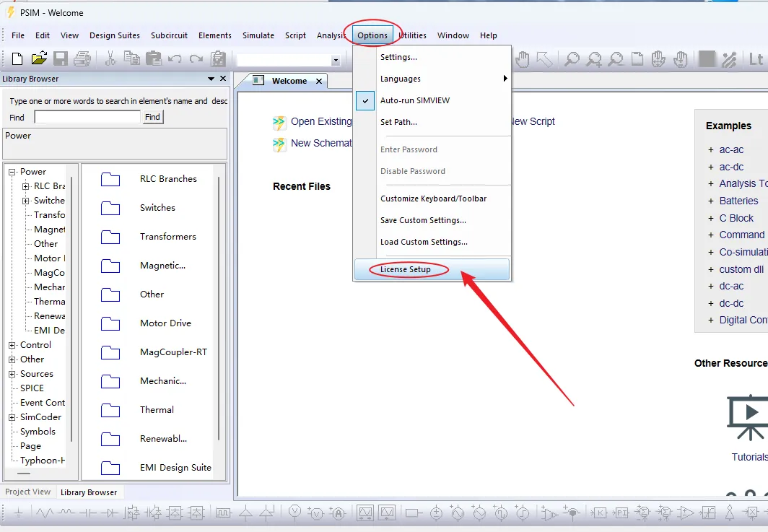Image resolution: width=768 pixels, height=532 pixels.
Task: Switch to the Project View tab
Action: [28, 492]
